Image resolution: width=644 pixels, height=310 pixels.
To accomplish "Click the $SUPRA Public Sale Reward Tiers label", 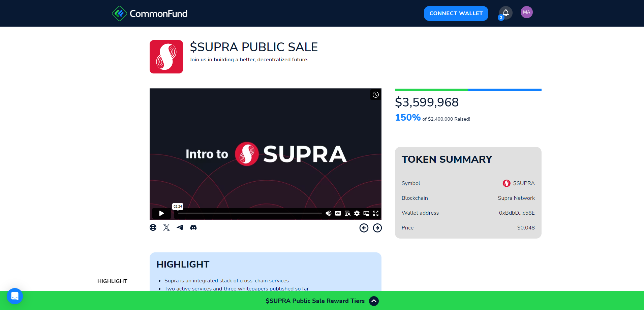I will [315, 301].
